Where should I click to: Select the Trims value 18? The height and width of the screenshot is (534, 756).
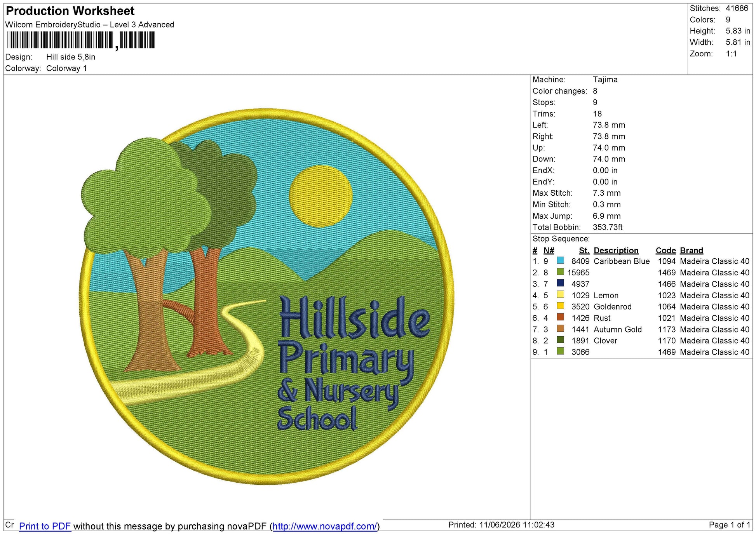click(597, 114)
